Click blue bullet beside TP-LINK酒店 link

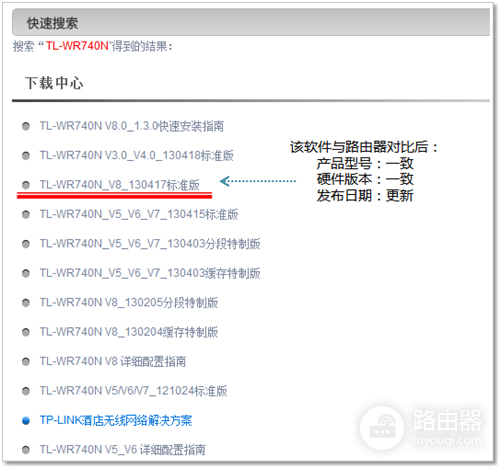tap(26, 421)
